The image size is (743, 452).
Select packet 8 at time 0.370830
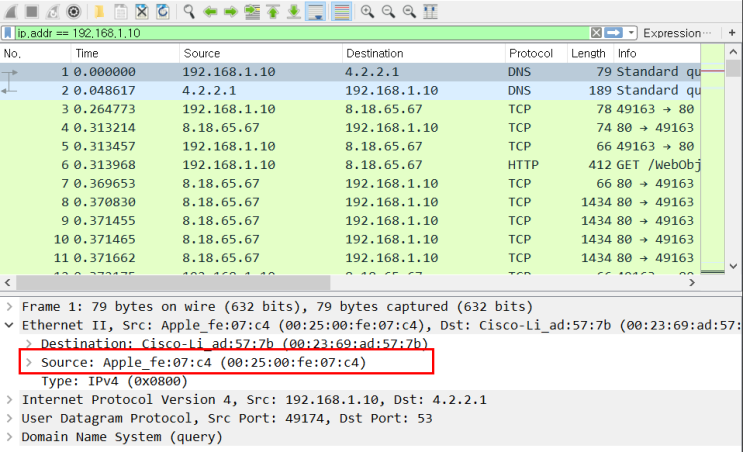point(350,202)
